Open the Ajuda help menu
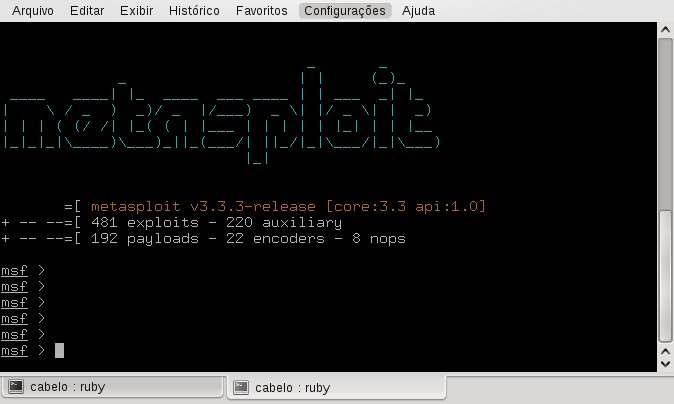 pos(418,11)
